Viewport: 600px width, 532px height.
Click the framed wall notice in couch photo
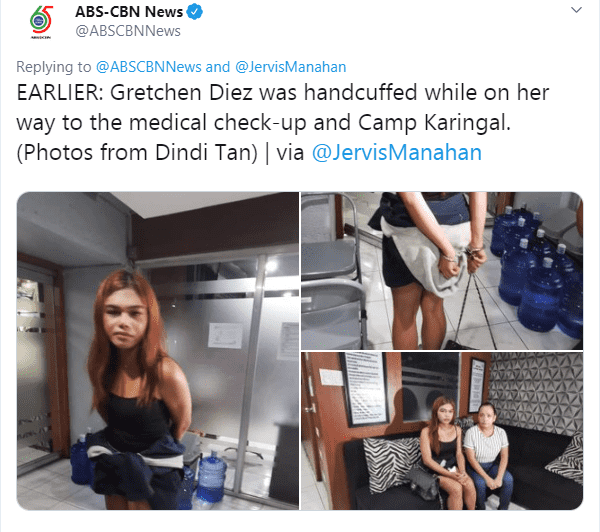[365, 388]
